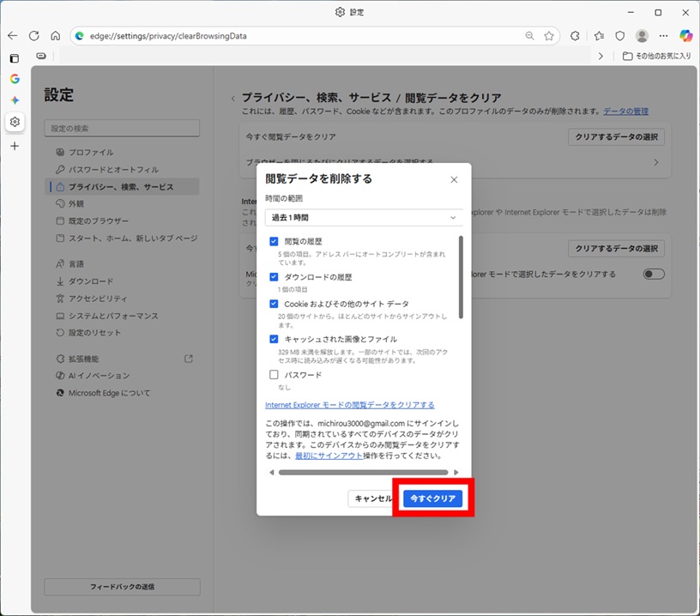Click the dialog's horizontal scrollbar
Screen dimensions: 700x616
point(363,472)
